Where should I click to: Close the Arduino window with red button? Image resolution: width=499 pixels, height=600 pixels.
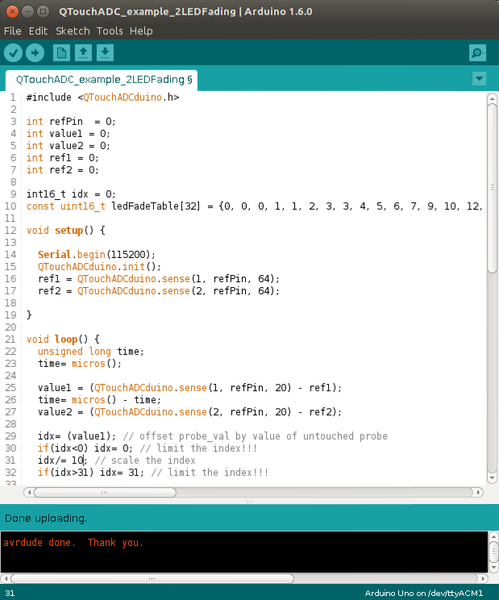[x=12, y=11]
